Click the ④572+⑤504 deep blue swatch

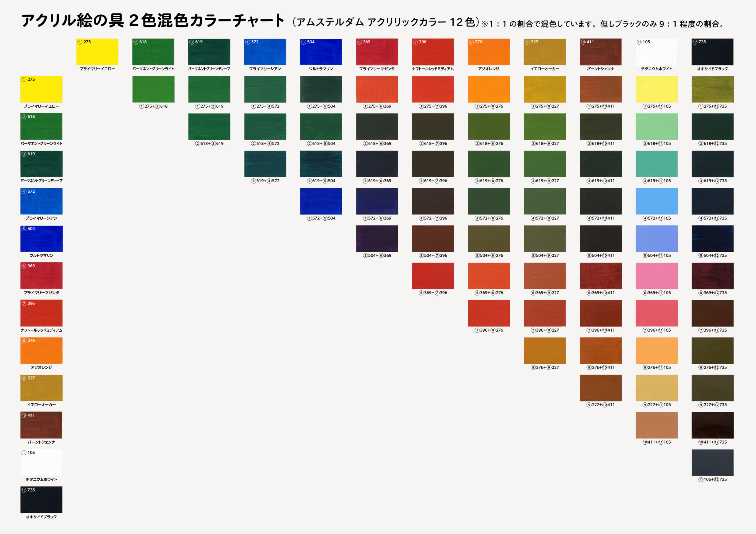[x=321, y=201]
